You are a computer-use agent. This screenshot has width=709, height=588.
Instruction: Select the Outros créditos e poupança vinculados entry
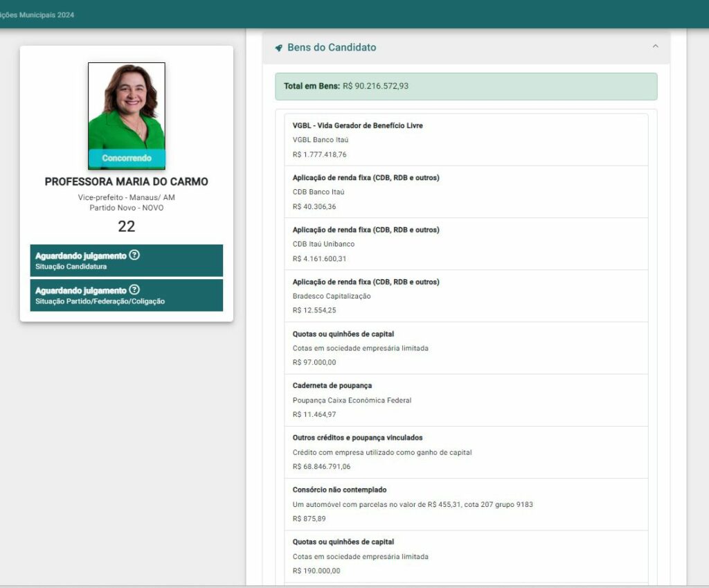[x=465, y=452]
